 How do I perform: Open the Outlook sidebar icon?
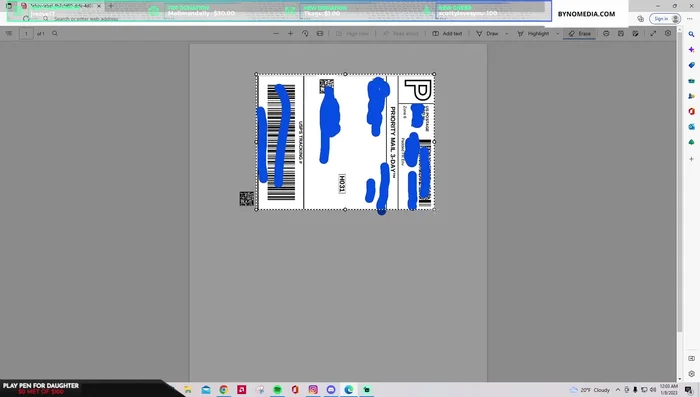[692, 127]
